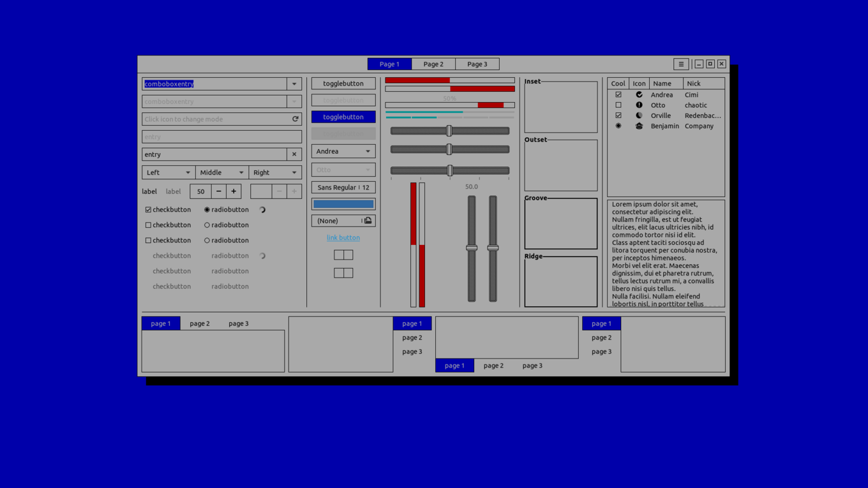Switch to the Page 2 tab in titlebar
The image size is (868, 488).
[433, 64]
